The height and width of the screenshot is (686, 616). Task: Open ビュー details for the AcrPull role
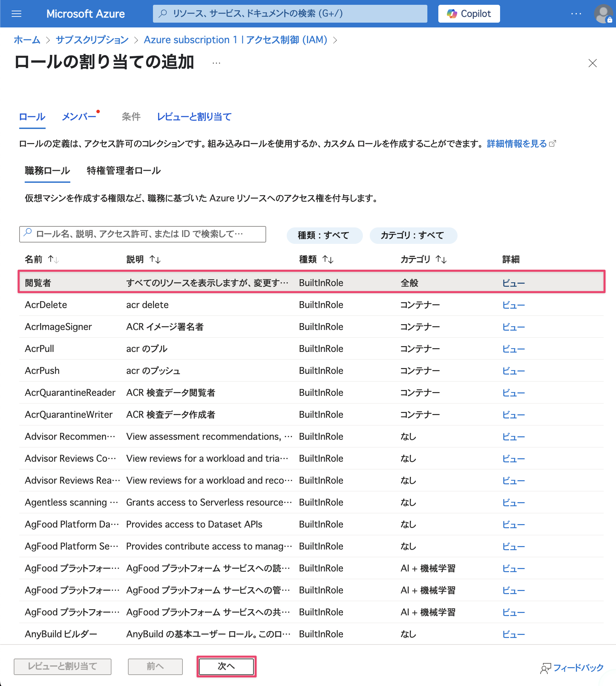click(513, 348)
